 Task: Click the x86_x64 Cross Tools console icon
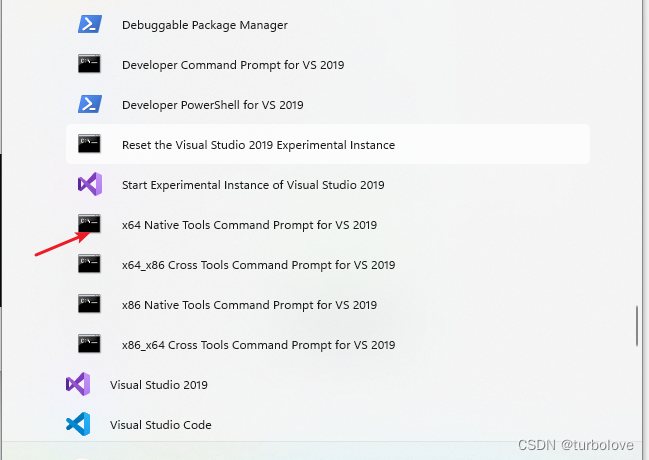pos(89,344)
